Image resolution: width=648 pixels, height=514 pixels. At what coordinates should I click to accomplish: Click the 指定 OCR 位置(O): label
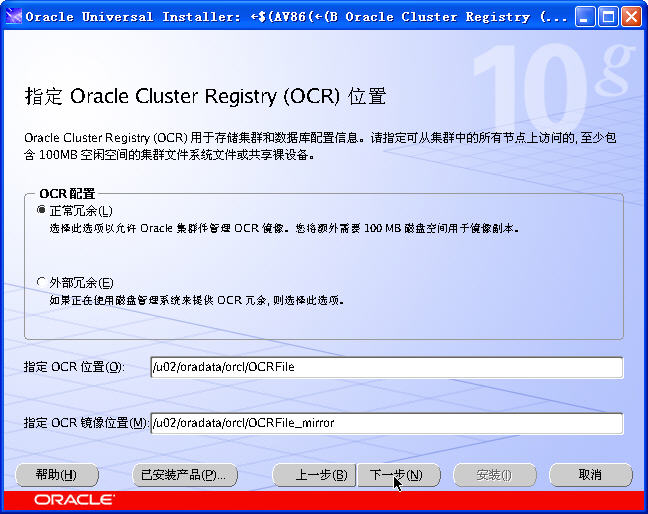click(x=74, y=367)
